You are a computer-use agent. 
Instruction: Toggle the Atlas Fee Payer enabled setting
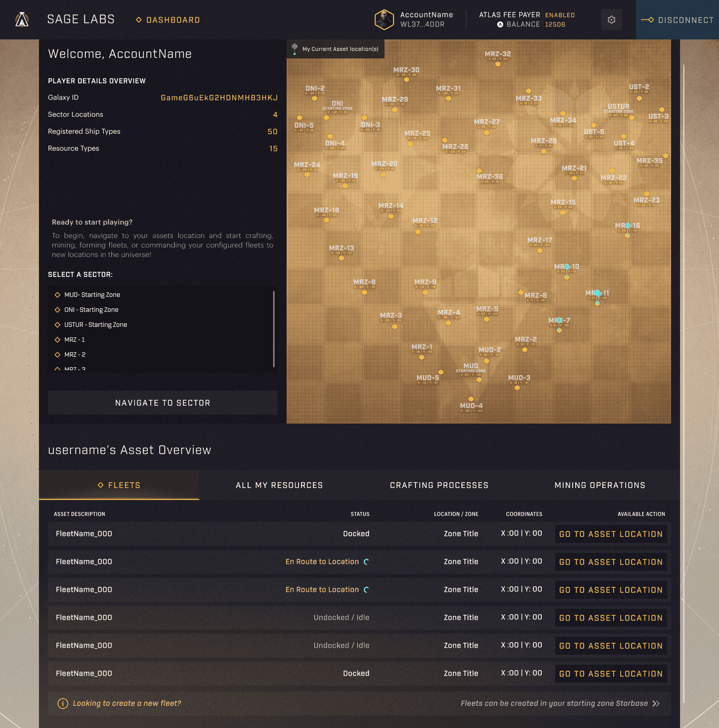point(560,15)
